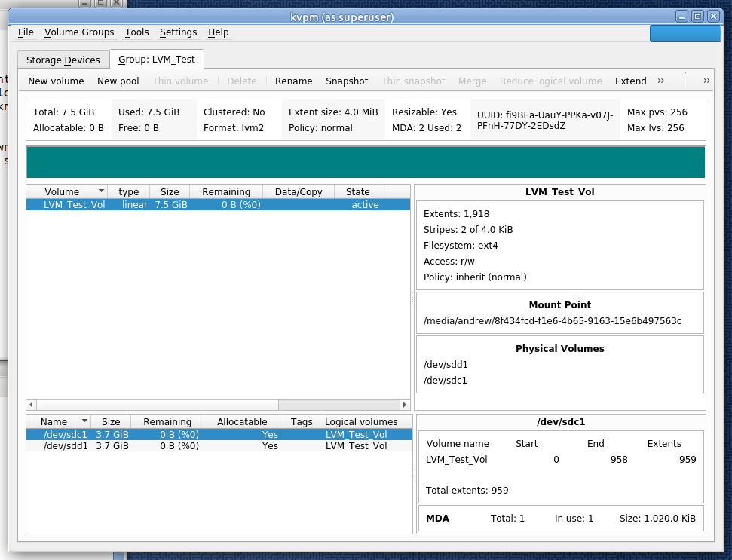732x560 pixels.
Task: Click the 'Total extents: 959' text
Action: pos(467,491)
